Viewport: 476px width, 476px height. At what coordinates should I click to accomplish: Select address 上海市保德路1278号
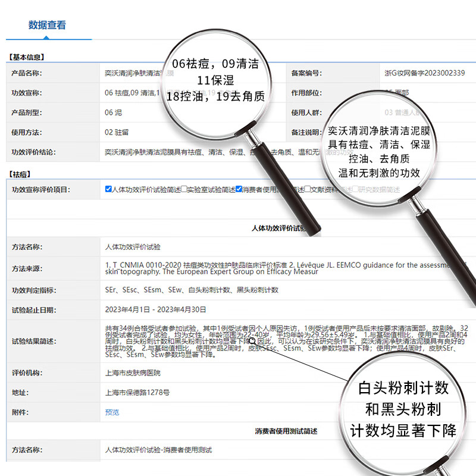[137, 393]
